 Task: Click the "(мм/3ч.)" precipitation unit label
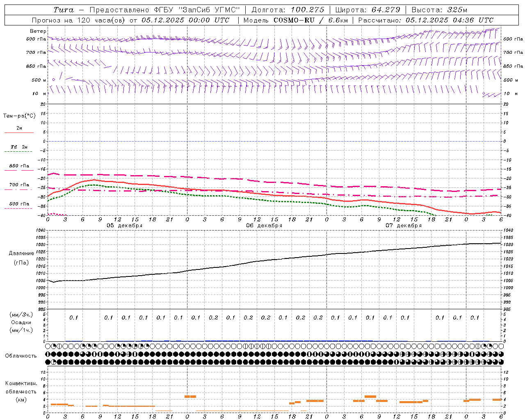(x=21, y=315)
